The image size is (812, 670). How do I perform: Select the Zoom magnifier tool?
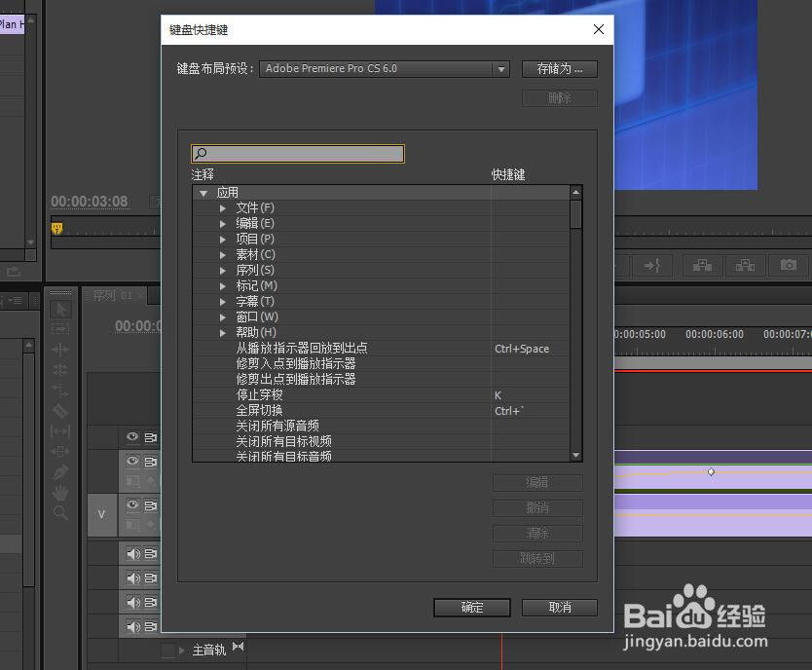coord(60,512)
